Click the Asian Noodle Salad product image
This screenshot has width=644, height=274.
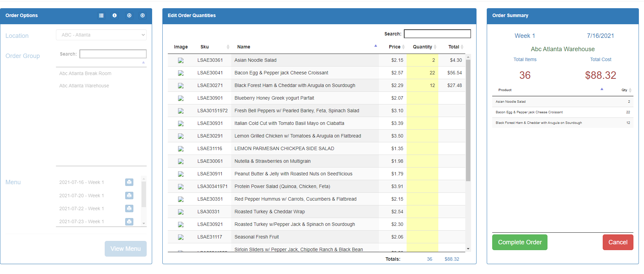tap(181, 60)
